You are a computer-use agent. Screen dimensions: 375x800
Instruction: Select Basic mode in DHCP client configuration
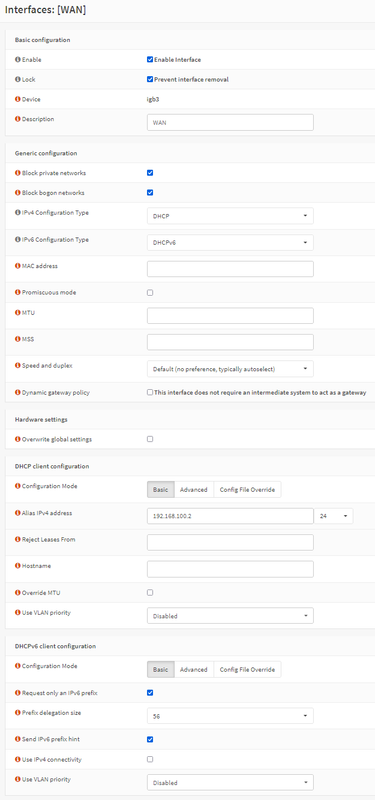161,489
